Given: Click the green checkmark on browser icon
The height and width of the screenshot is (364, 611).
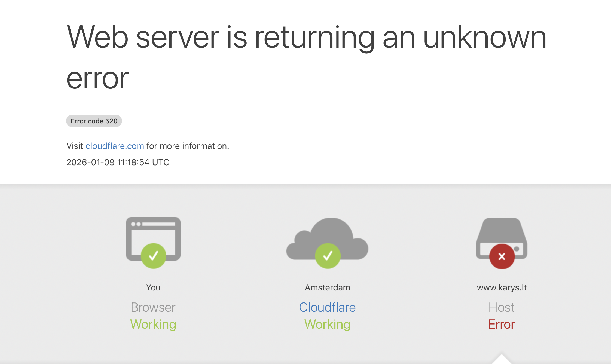Looking at the screenshot, I should [x=154, y=256].
